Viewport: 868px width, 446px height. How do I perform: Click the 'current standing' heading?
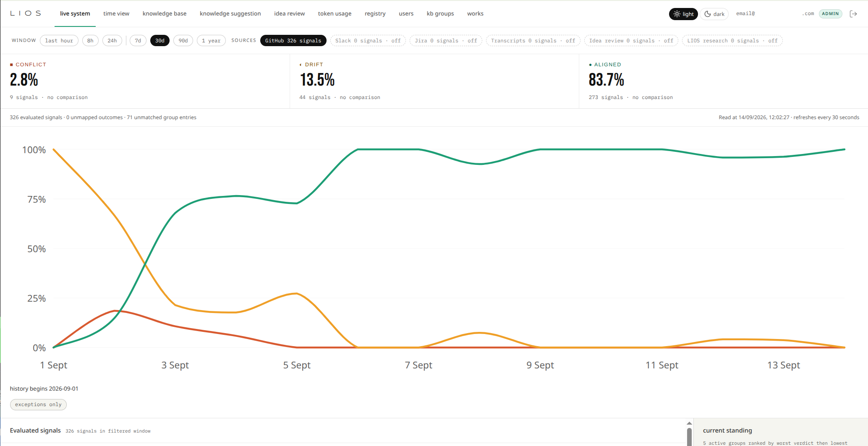(727, 430)
